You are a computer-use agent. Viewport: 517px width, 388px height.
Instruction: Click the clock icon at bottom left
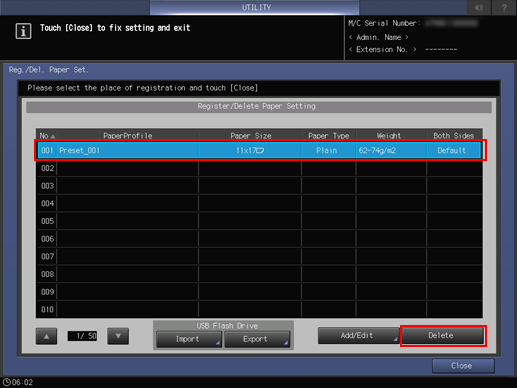[6, 382]
